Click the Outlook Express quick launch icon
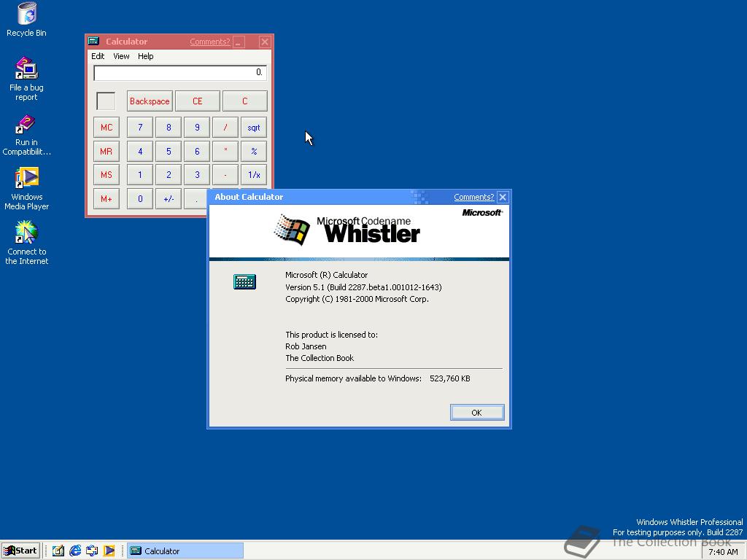The height and width of the screenshot is (560, 747). 92,551
